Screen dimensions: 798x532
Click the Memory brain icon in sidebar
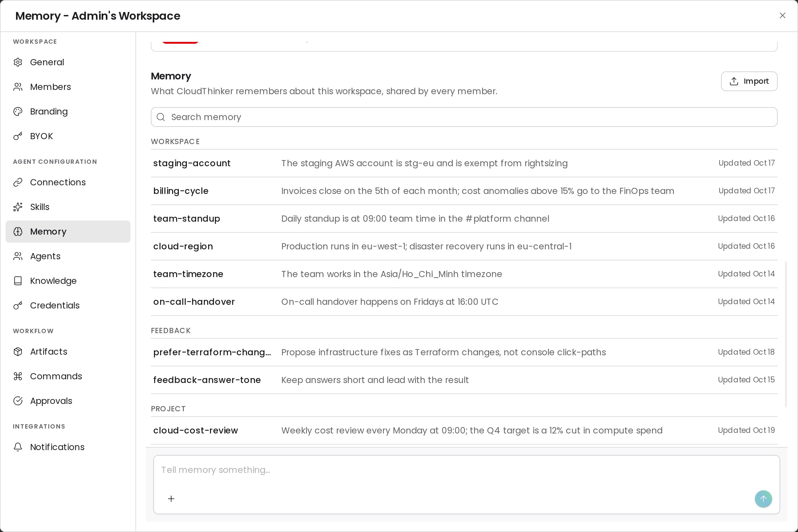[x=18, y=232]
